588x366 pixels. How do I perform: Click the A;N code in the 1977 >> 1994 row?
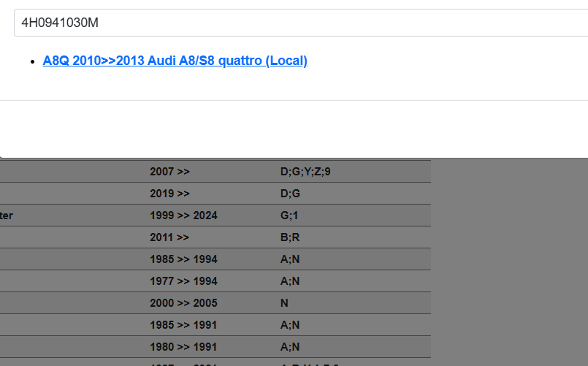[x=290, y=281]
